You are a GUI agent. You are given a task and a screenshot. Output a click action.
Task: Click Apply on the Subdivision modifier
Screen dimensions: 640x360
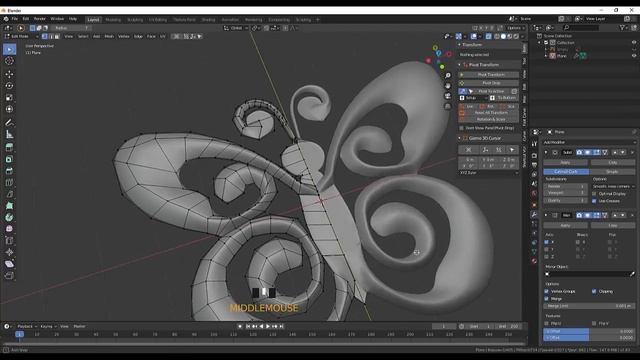(565, 162)
